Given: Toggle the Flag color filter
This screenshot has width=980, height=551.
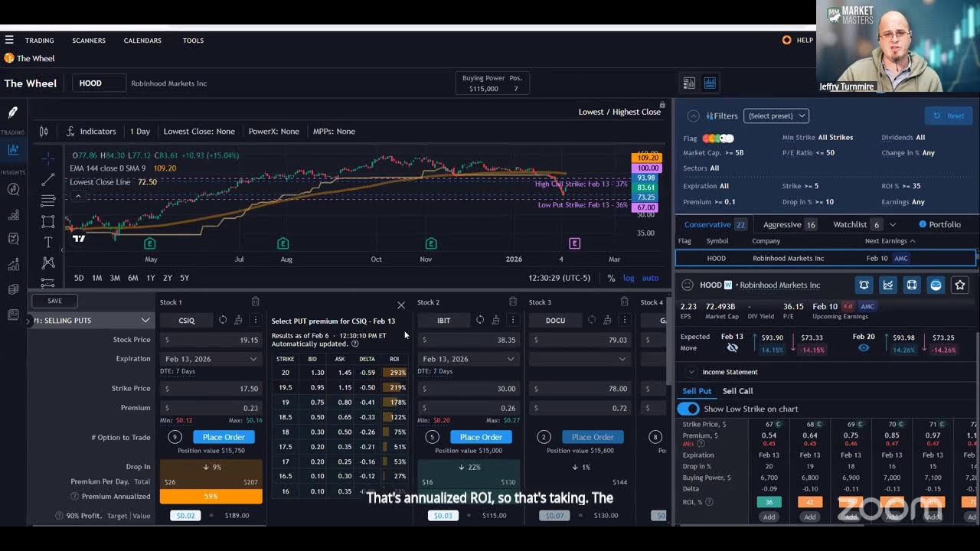Looking at the screenshot, I should [717, 138].
